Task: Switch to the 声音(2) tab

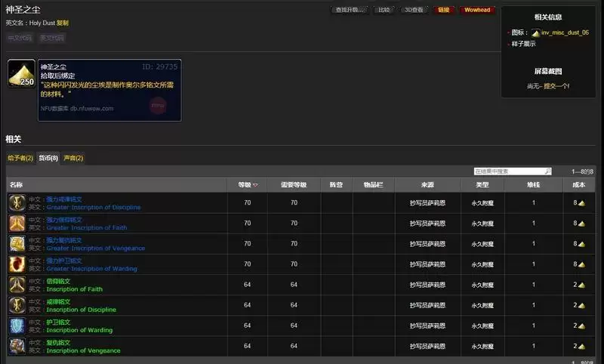Action: tap(73, 158)
